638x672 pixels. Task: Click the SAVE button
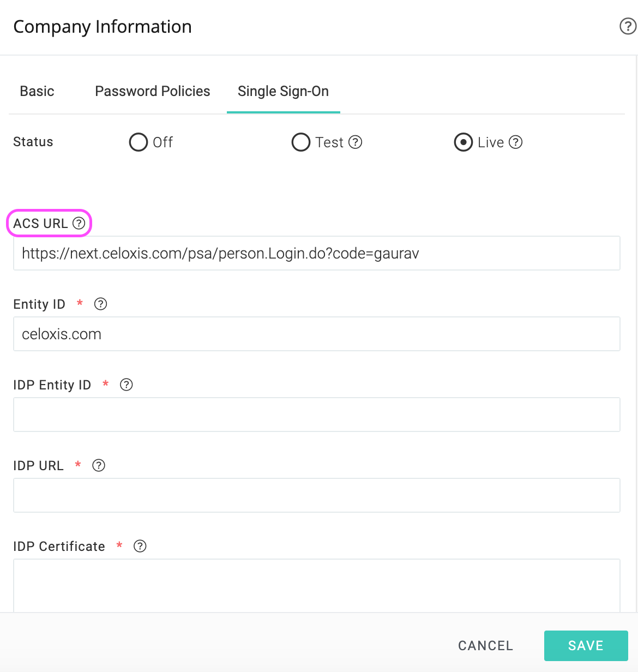(x=586, y=646)
